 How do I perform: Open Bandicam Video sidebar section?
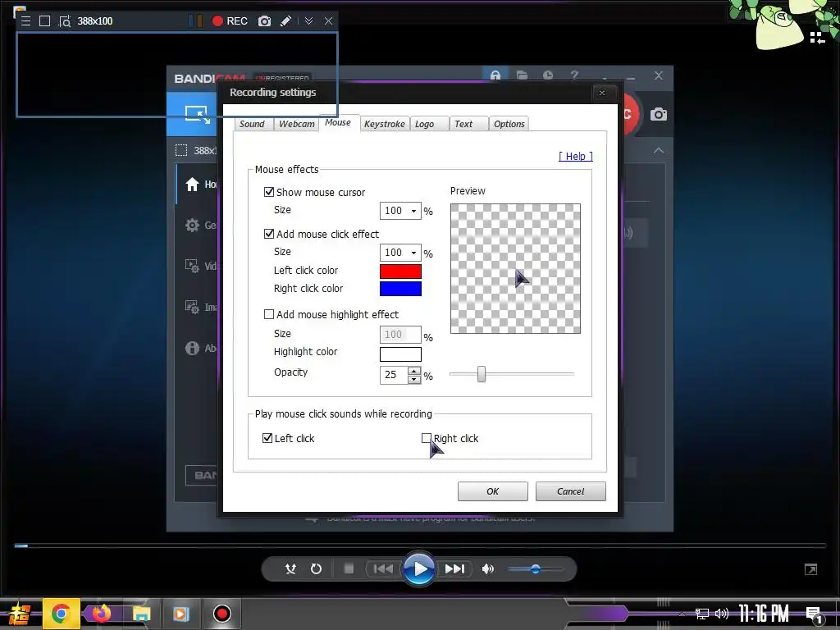[x=201, y=267]
